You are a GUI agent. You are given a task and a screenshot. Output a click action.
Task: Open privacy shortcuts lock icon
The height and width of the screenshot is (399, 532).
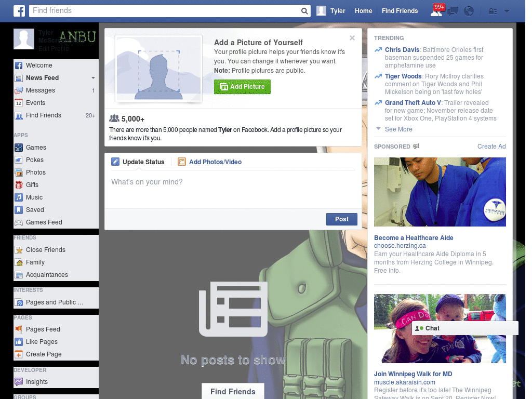coord(493,11)
